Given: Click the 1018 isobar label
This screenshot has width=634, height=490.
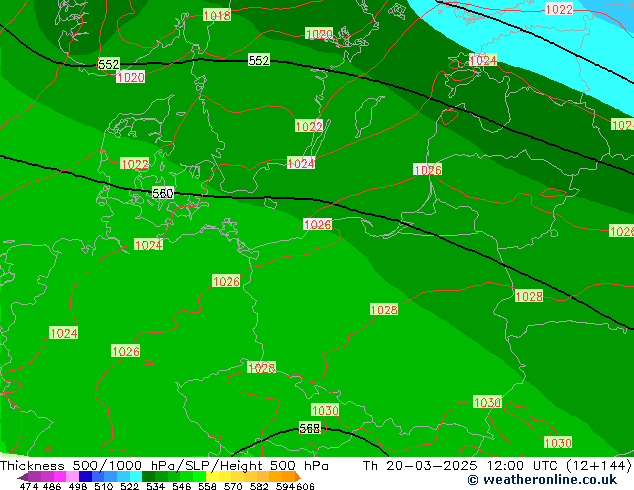Looking at the screenshot, I should [217, 15].
